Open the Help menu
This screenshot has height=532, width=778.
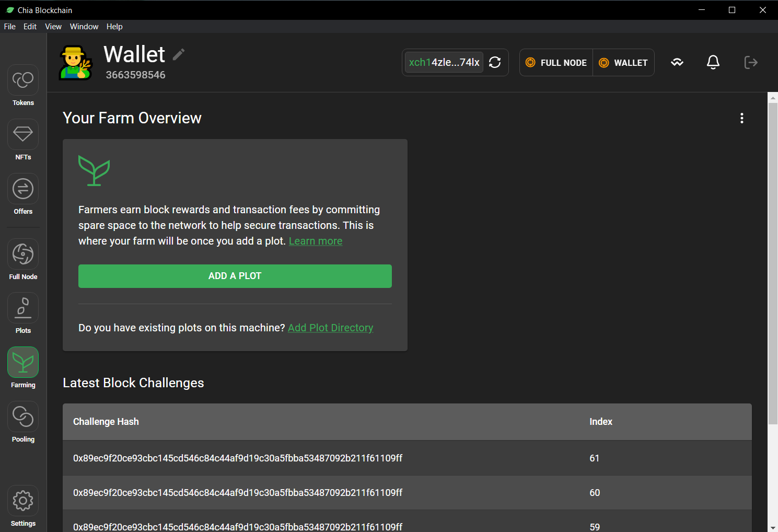[114, 27]
